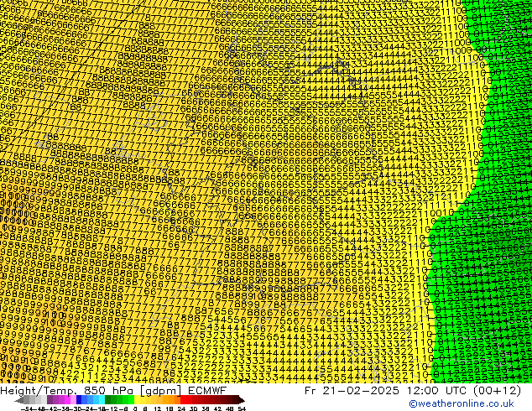Click the right arrow end of the color scale

click(242, 399)
